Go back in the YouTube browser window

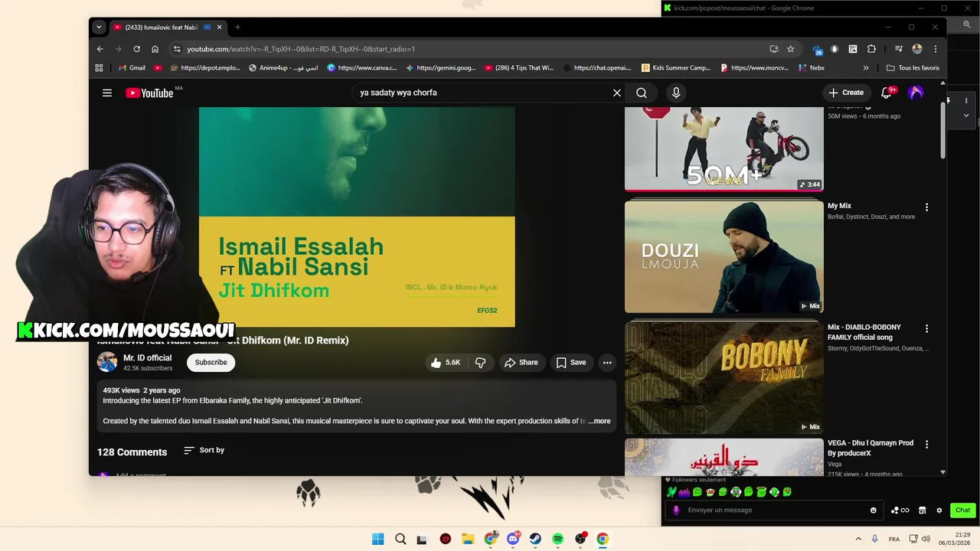point(100,49)
